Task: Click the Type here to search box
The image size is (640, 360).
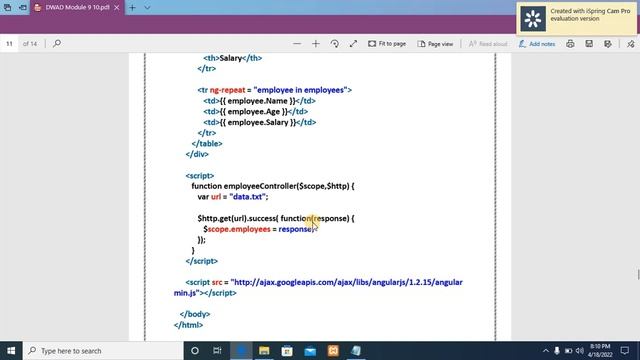Action: [103, 351]
